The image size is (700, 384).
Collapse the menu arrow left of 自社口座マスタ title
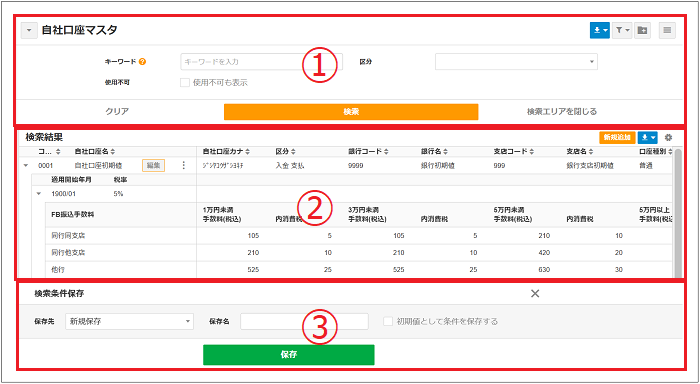29,30
